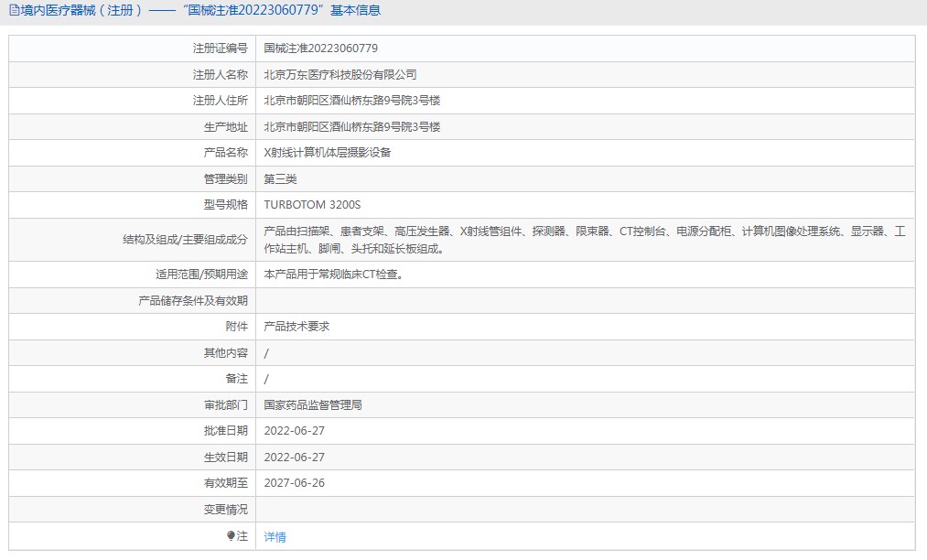Screen dimensions: 927x560
Task: Click the lightbulb icon beside 注
Action: click(231, 536)
